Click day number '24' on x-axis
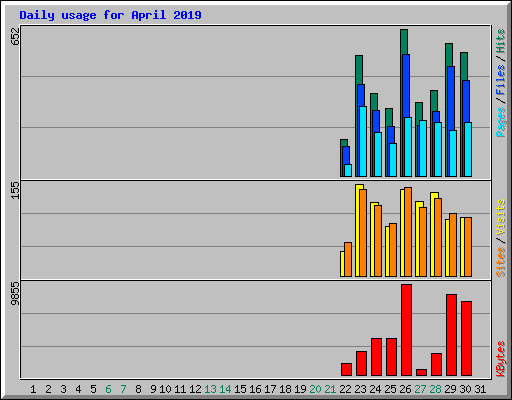The width and height of the screenshot is (512, 400). click(x=375, y=389)
